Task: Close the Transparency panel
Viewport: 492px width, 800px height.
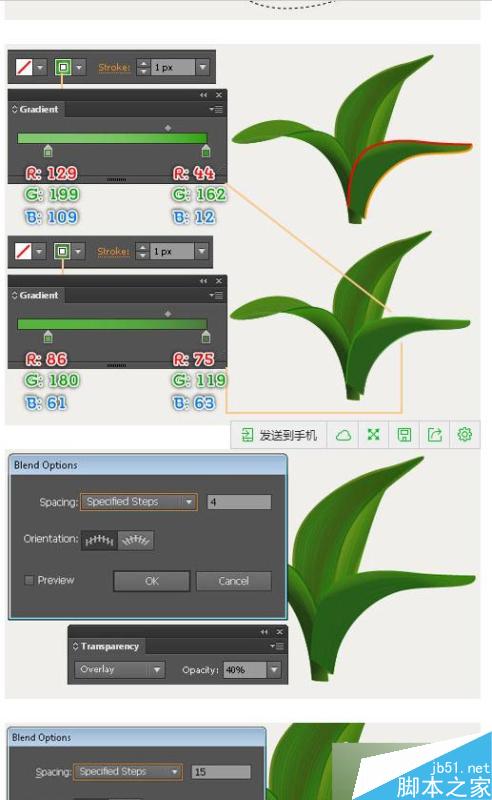Action: pyautogui.click(x=280, y=632)
